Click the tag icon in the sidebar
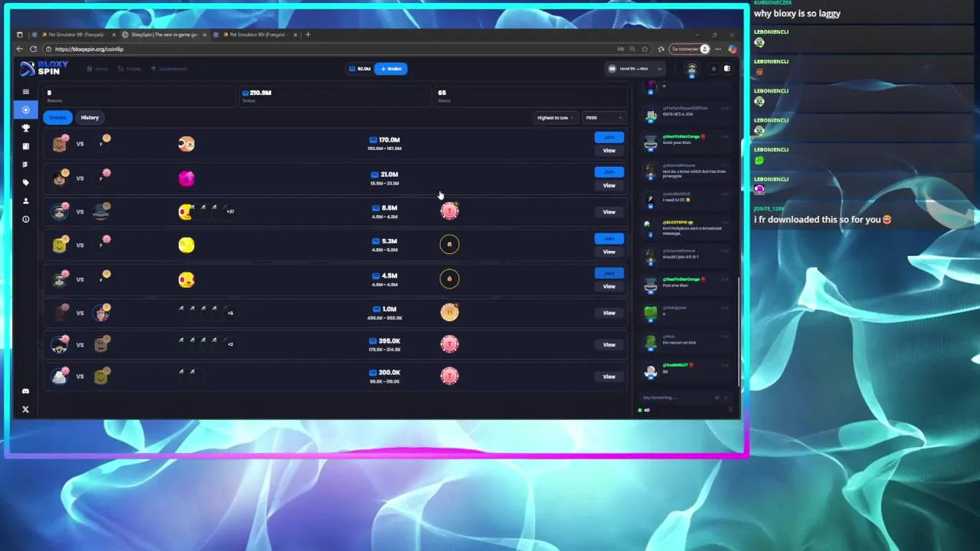Image resolution: width=980 pixels, height=551 pixels. point(25,182)
